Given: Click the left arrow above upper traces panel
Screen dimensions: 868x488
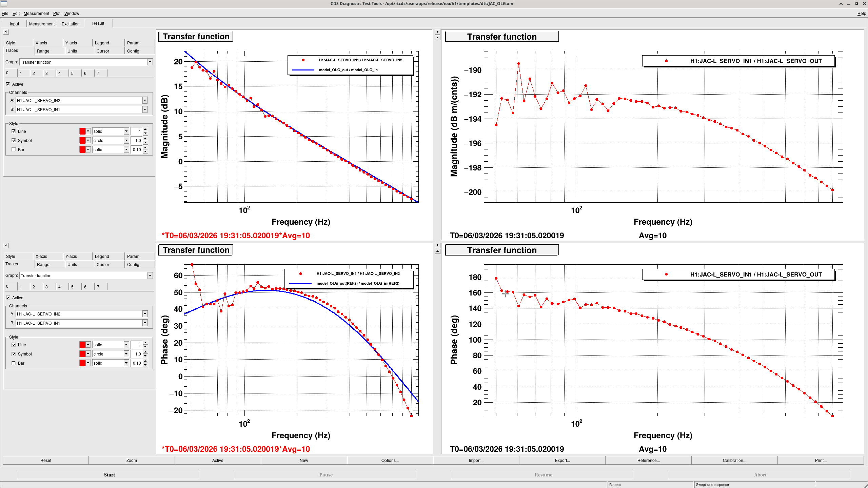Looking at the screenshot, I should pyautogui.click(x=6, y=32).
